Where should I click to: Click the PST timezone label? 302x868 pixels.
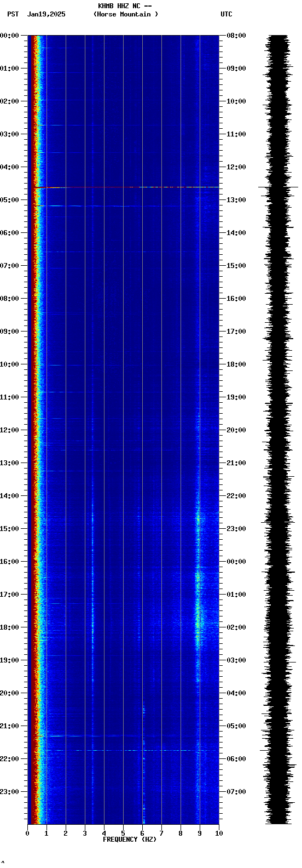tap(13, 14)
